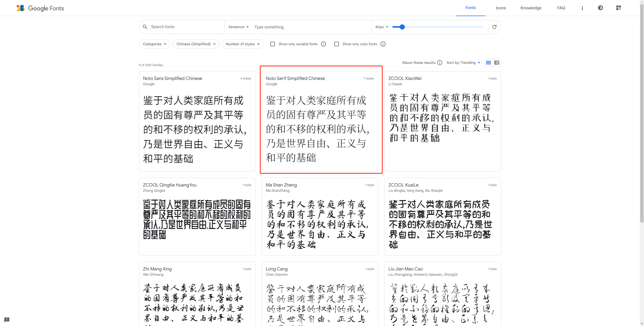Enable Show only color fonts checkbox

pos(336,44)
